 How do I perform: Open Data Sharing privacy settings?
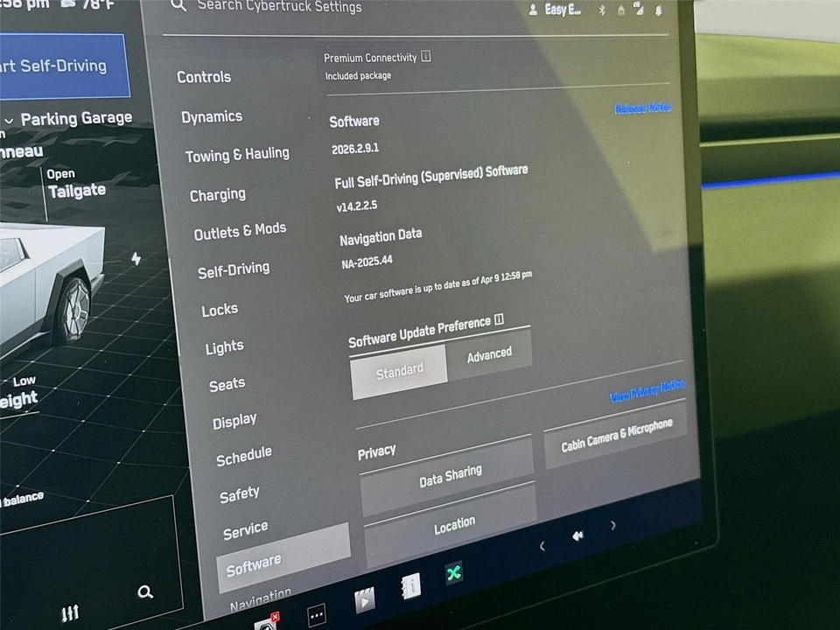coord(448,474)
